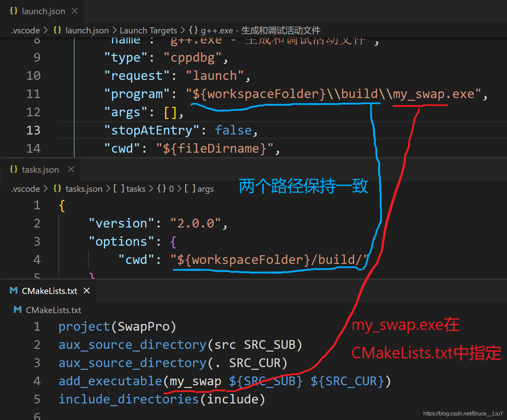
Task: Click the "2.0.0" version value
Action: click(196, 223)
